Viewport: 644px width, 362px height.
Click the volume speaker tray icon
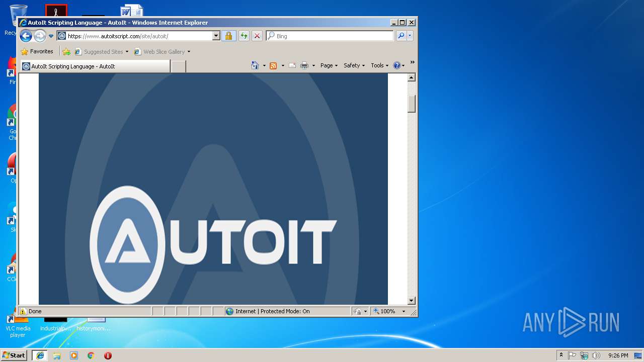(596, 355)
